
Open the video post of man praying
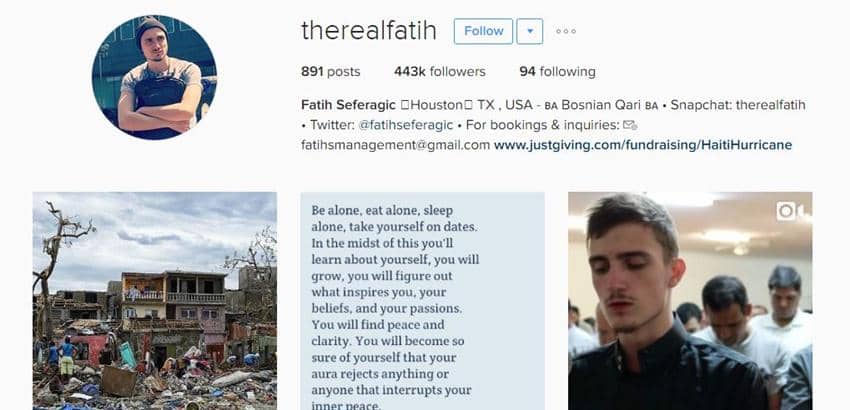pos(690,301)
